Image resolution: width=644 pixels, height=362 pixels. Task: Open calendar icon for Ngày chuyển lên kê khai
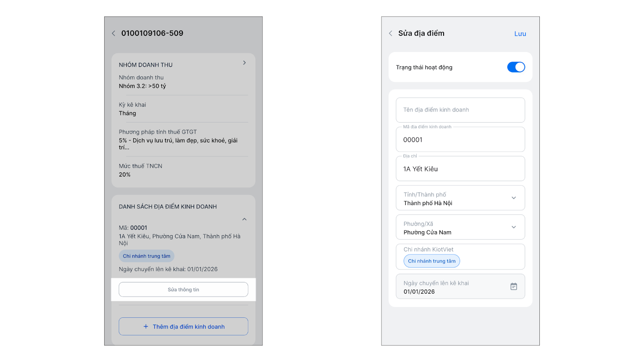point(514,286)
